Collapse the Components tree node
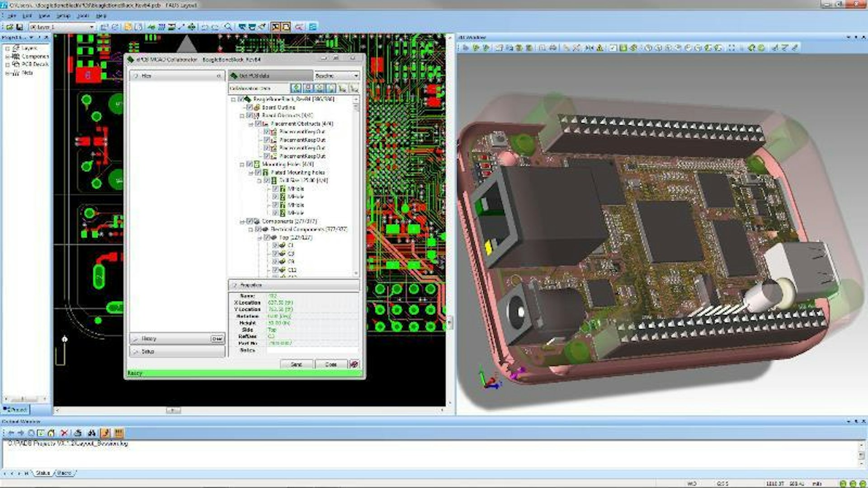Viewport: 868px width, 488px height. click(x=242, y=221)
